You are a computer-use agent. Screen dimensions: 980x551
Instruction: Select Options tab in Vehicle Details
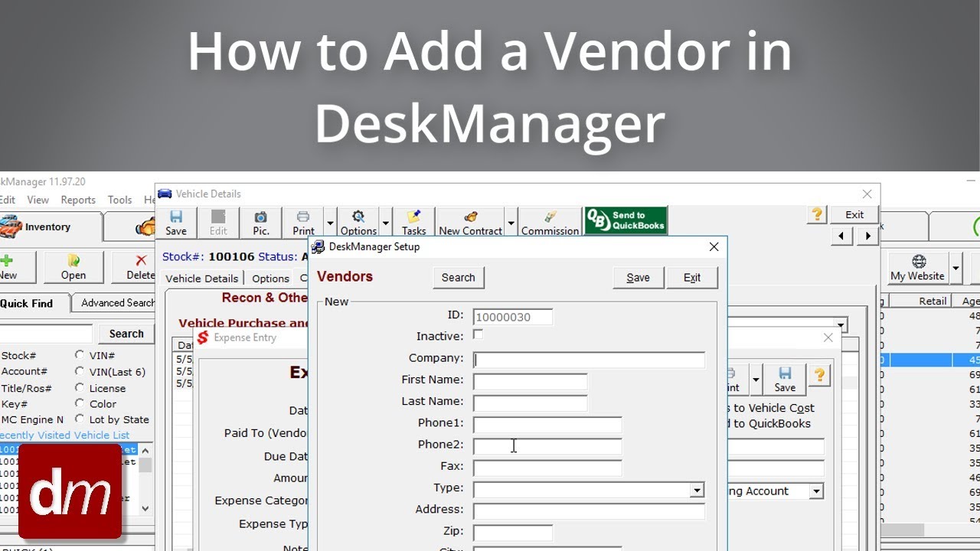pyautogui.click(x=270, y=279)
